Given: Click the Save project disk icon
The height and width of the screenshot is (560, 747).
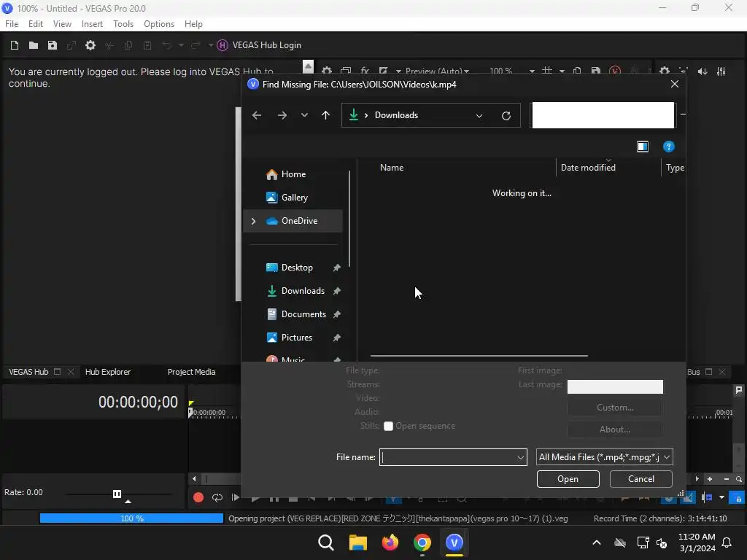Looking at the screenshot, I should 53,45.
